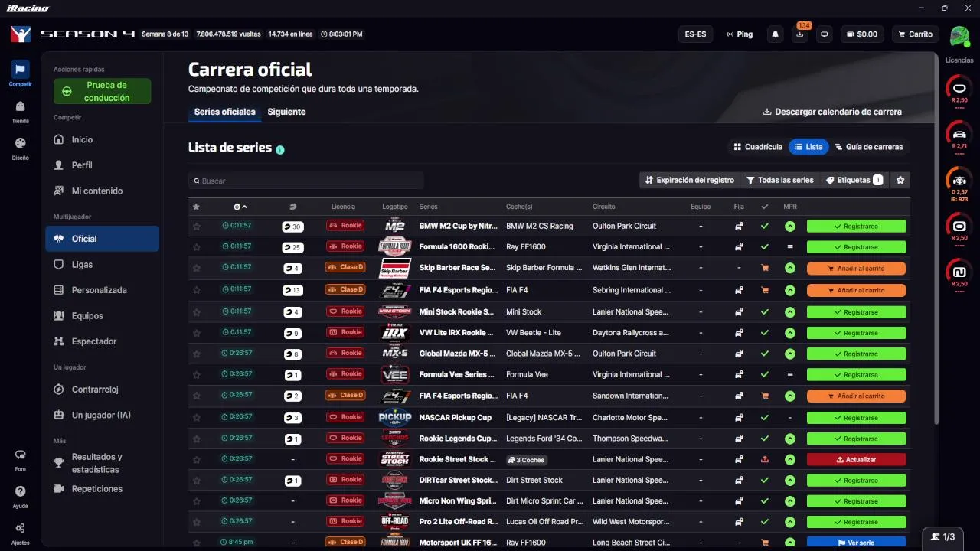Favorite the BMW M2 Cup series star
The image size is (980, 551).
click(x=197, y=227)
